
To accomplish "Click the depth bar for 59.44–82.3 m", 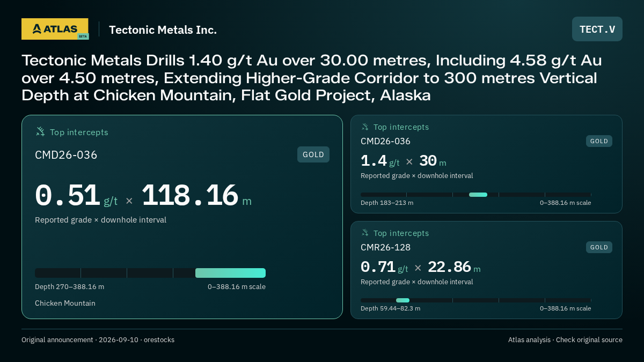I will [476, 300].
